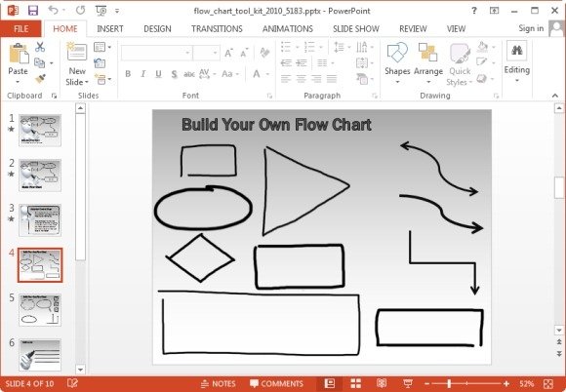Increase list indent level

click(x=301, y=63)
